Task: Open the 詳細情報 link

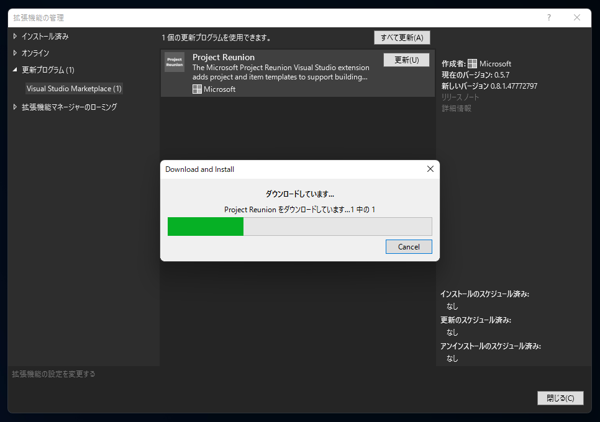Action: tap(456, 109)
